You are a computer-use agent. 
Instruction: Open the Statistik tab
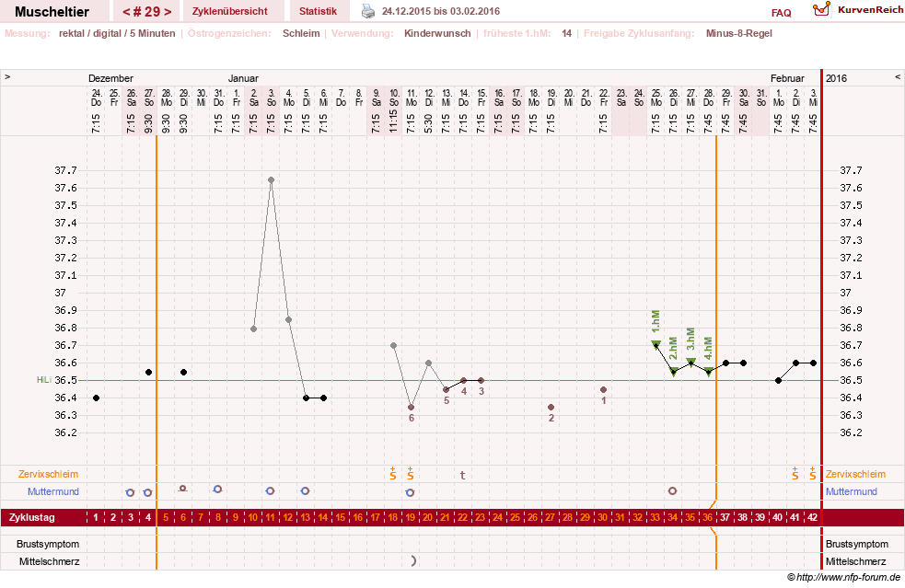[x=318, y=12]
